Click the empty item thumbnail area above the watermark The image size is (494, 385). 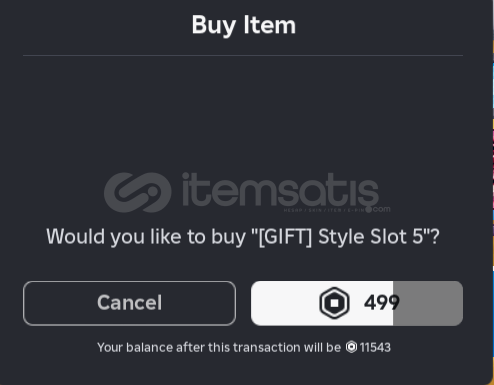243,115
